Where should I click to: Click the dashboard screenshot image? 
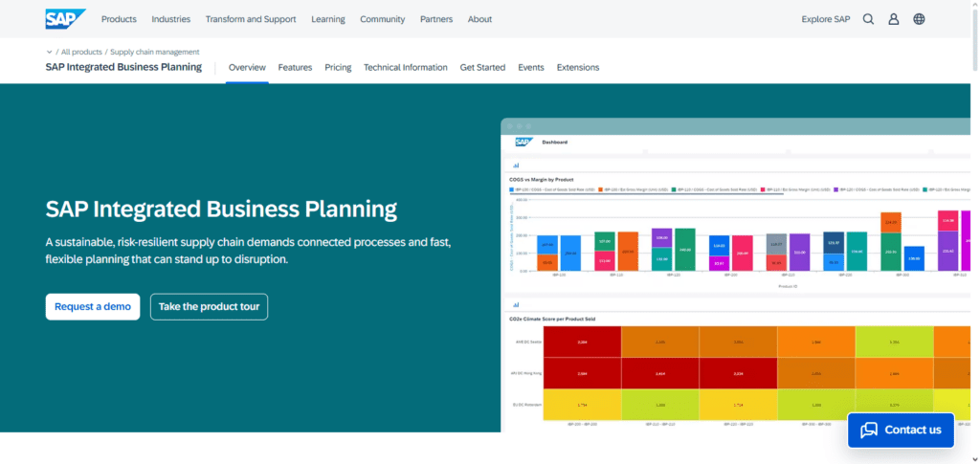pos(736,275)
